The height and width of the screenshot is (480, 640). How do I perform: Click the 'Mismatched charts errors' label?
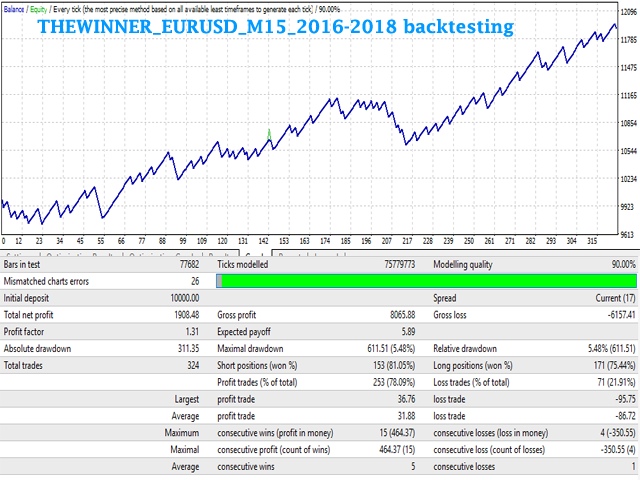coord(46,281)
